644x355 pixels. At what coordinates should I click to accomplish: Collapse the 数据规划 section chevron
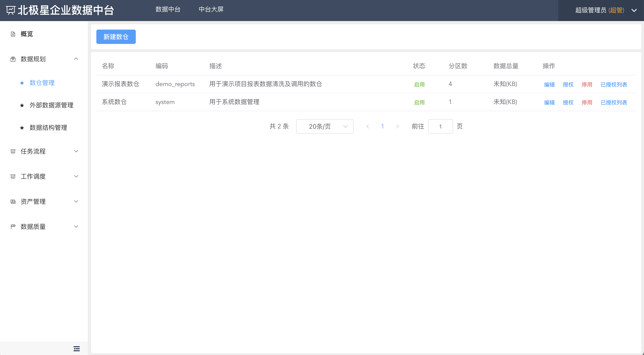(76, 58)
